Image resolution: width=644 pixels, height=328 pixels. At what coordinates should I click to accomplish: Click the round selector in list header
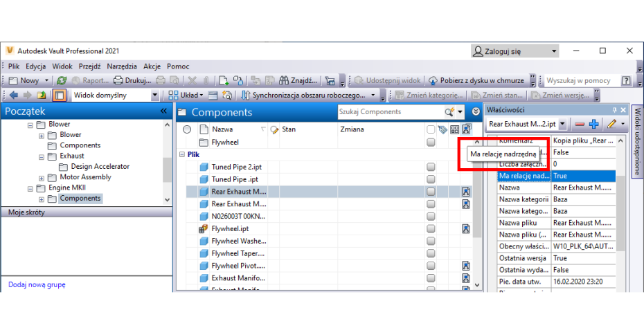(187, 129)
